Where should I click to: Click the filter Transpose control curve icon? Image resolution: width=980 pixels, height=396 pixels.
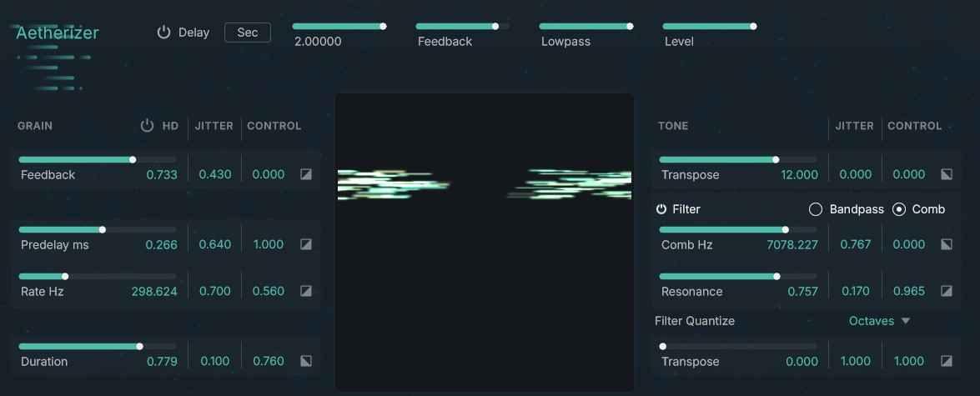[947, 361]
